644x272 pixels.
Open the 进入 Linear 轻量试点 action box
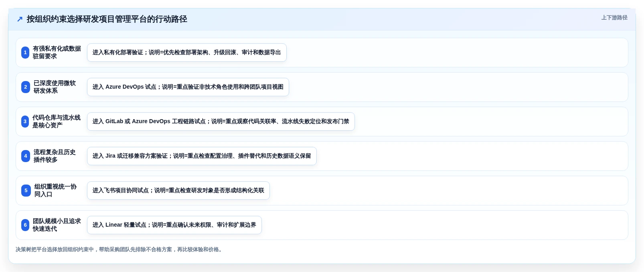click(174, 225)
